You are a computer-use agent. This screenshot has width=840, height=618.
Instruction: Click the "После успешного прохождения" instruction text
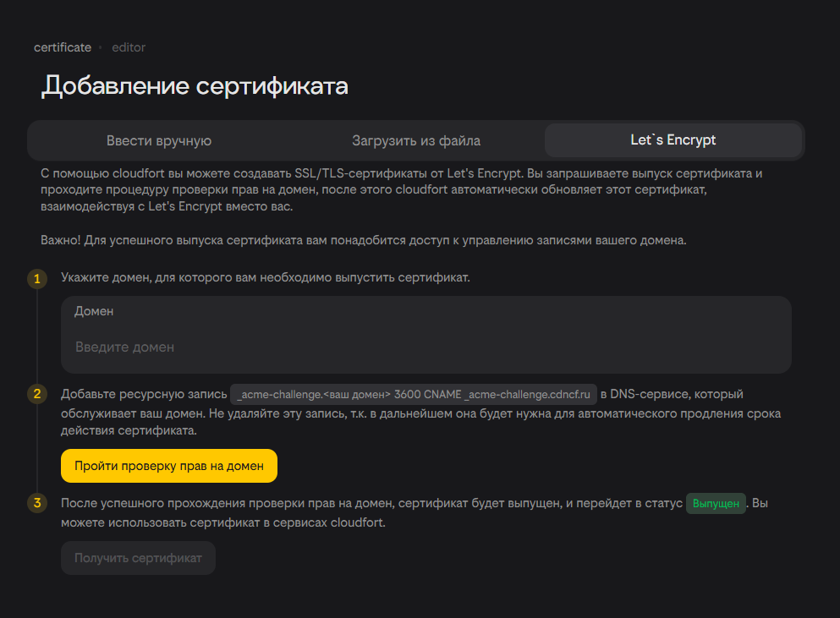point(371,504)
